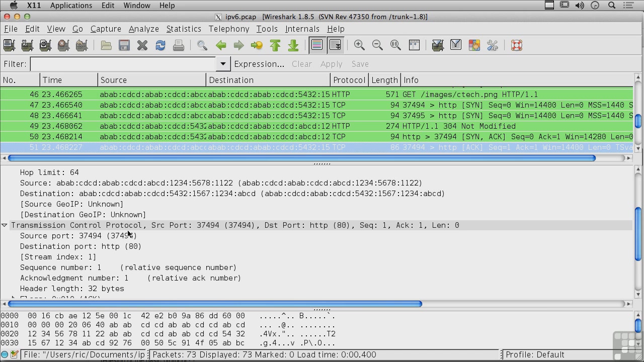
Task: Go back in packet history arrow
Action: coord(221,45)
